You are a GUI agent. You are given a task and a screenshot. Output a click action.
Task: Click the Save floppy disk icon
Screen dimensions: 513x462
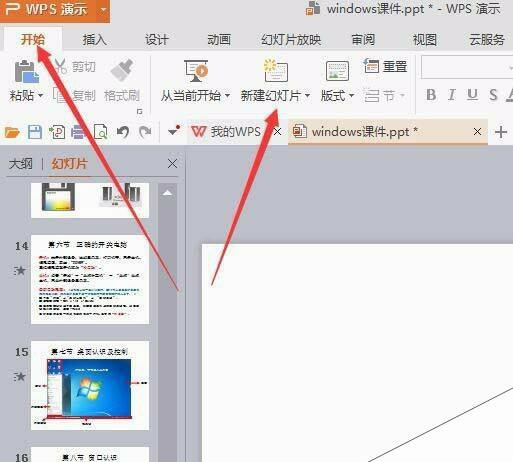35,132
